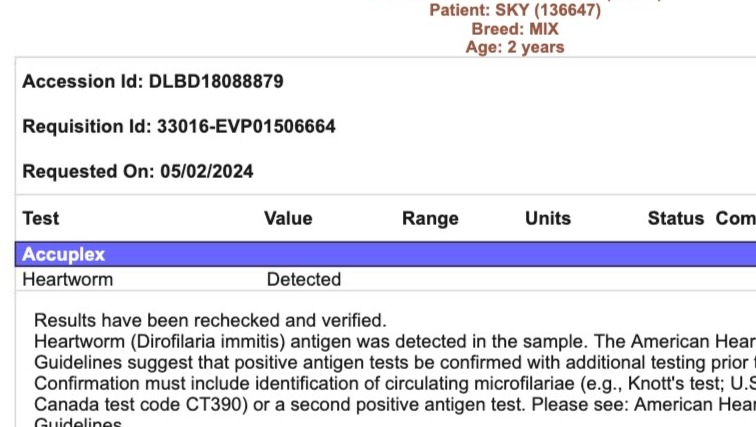Click Requisition Id 33016-EVP01506664
Viewport: 756px width, 427px height.
click(x=179, y=126)
